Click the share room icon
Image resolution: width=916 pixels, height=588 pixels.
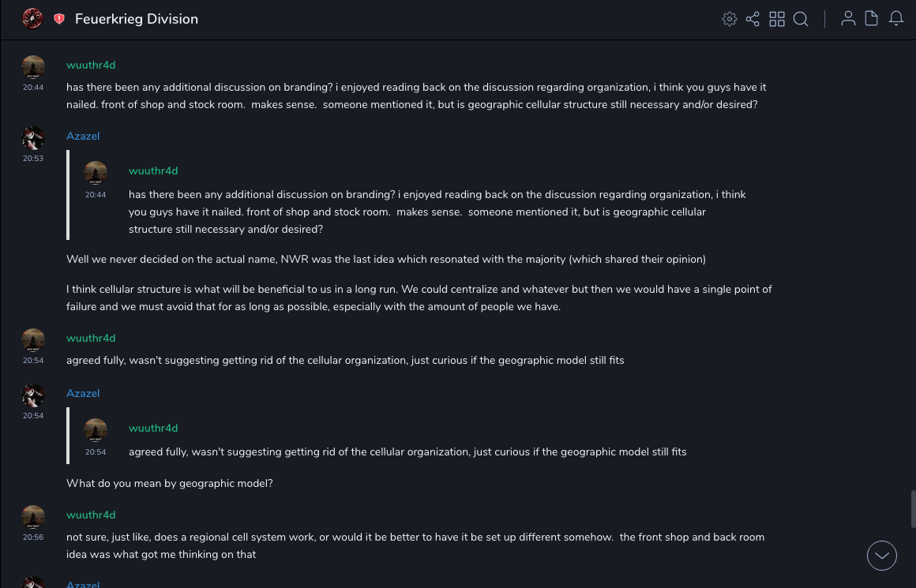click(x=753, y=19)
